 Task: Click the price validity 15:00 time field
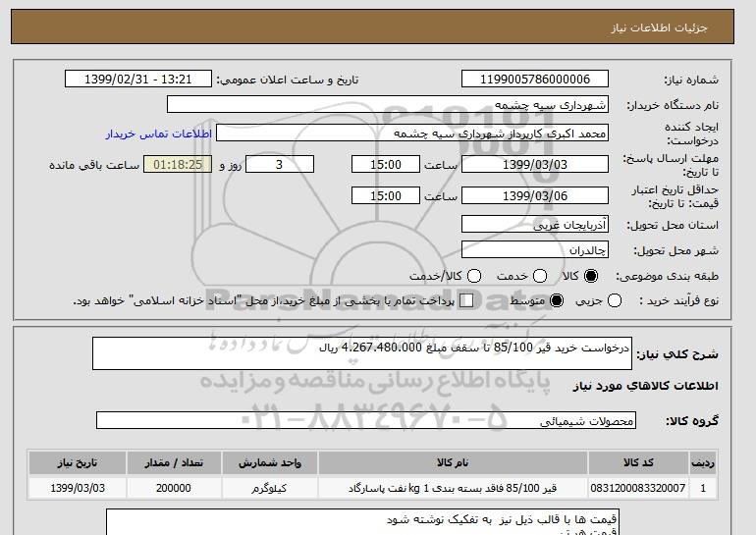(x=386, y=195)
